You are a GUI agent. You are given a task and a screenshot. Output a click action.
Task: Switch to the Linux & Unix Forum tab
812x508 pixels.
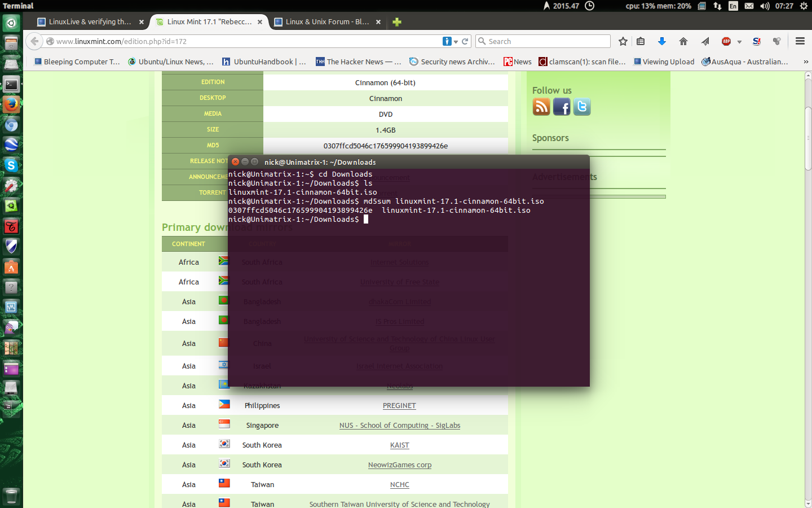coord(326,22)
